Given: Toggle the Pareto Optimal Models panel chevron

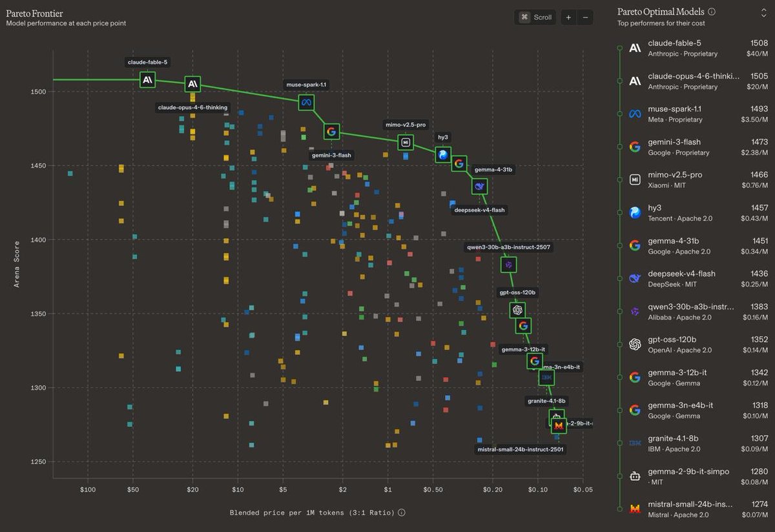Looking at the screenshot, I should point(763,12).
